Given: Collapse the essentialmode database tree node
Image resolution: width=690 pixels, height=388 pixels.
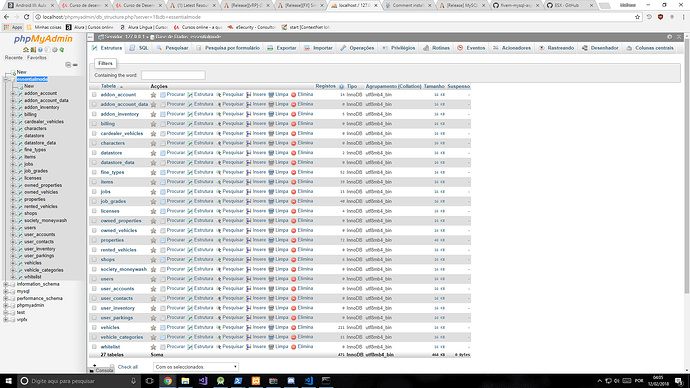Looking at the screenshot, I should pos(6,79).
